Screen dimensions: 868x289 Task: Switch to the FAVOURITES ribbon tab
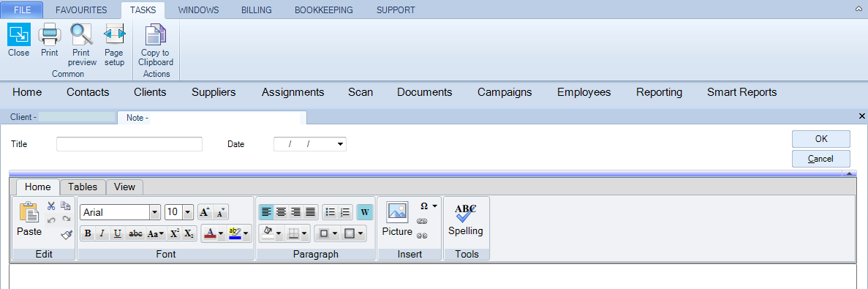(x=81, y=10)
